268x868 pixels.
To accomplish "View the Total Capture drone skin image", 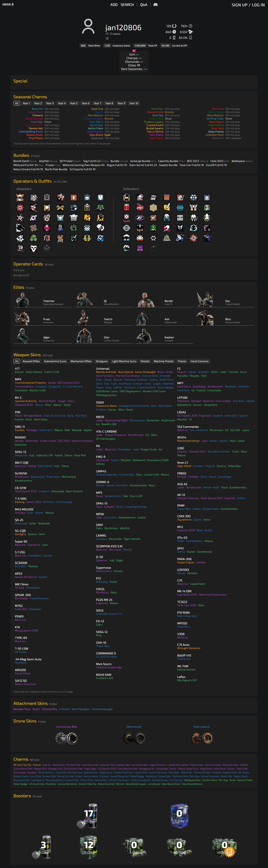I will tap(202, 739).
